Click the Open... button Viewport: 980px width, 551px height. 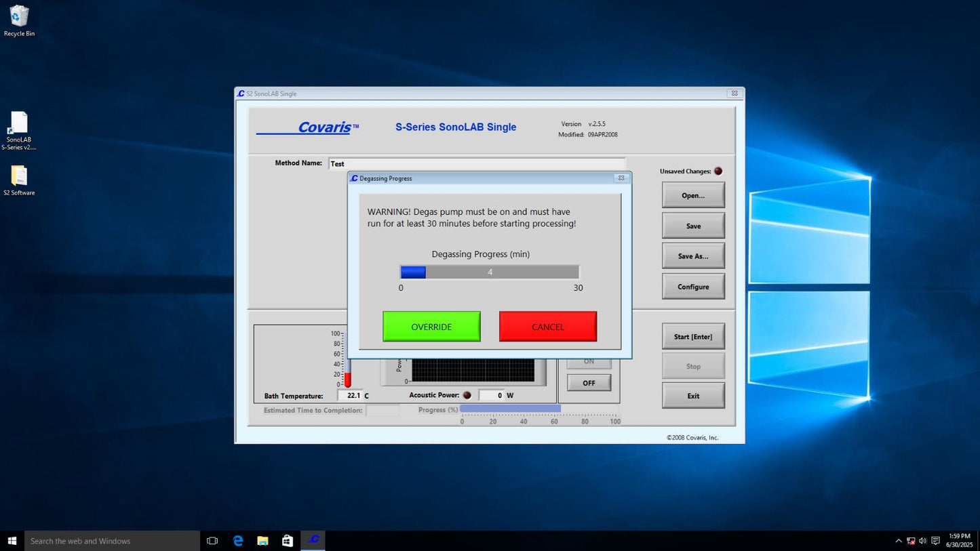pyautogui.click(x=693, y=195)
